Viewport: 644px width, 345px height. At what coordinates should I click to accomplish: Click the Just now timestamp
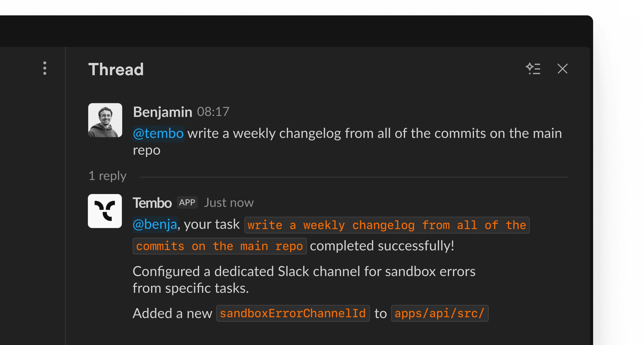229,203
